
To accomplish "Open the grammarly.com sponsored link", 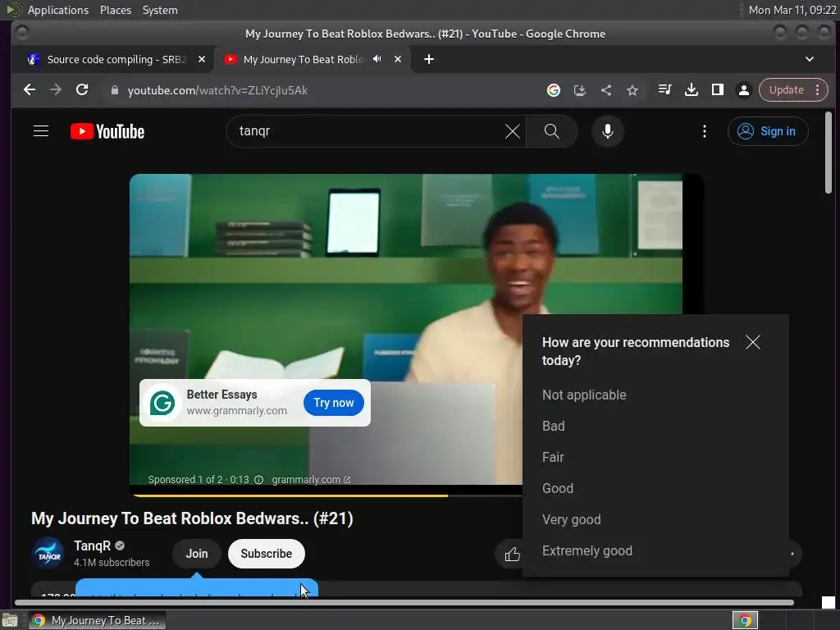I will [x=311, y=479].
